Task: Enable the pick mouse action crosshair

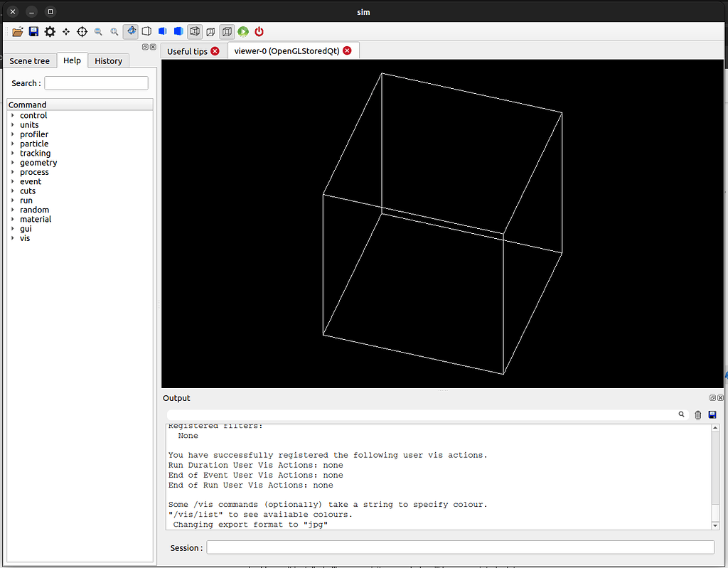Action: point(82,31)
